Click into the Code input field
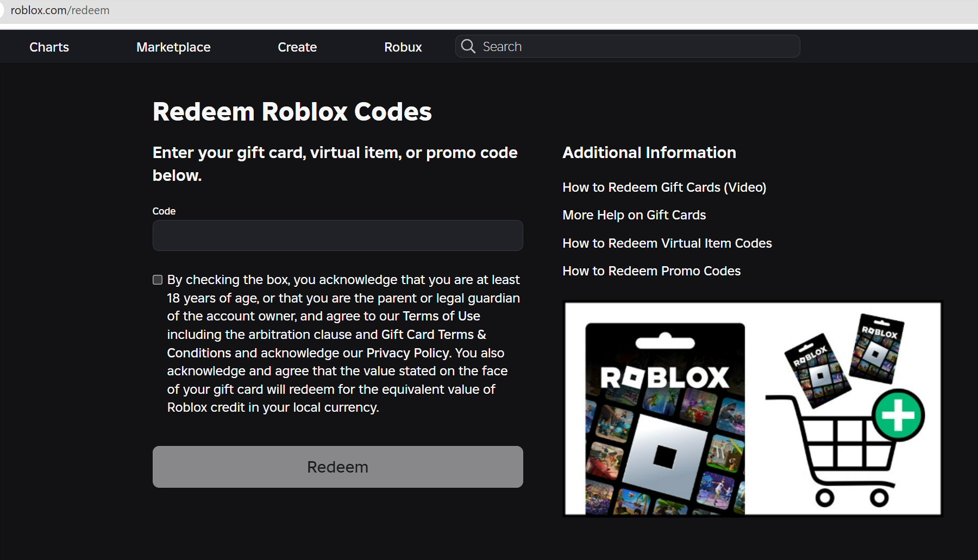 click(337, 235)
